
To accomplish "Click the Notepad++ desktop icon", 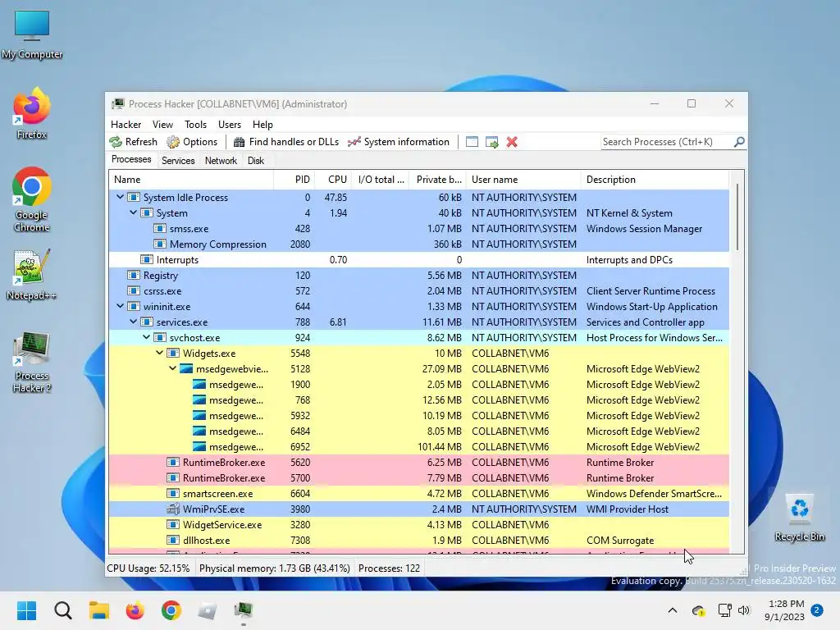I will [32, 276].
